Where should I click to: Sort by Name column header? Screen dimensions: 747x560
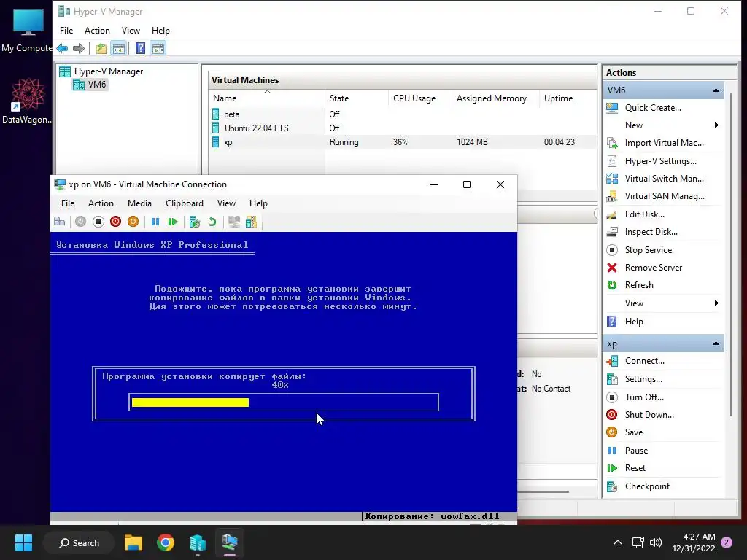coord(267,98)
